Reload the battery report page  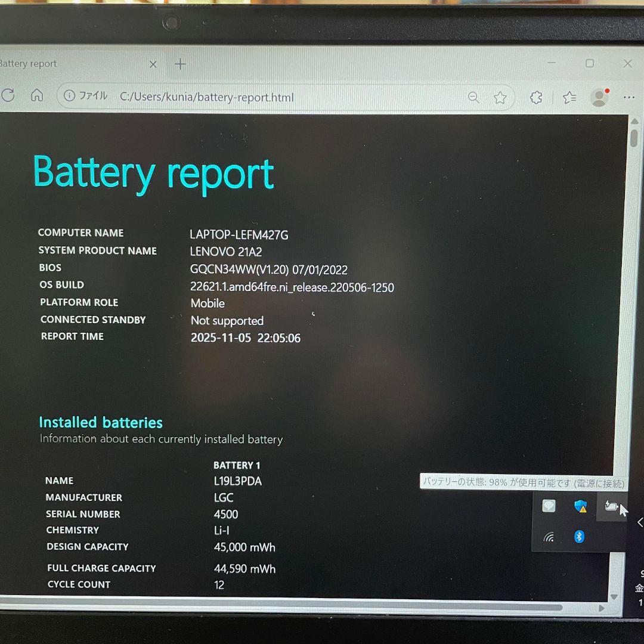pyautogui.click(x=8, y=95)
